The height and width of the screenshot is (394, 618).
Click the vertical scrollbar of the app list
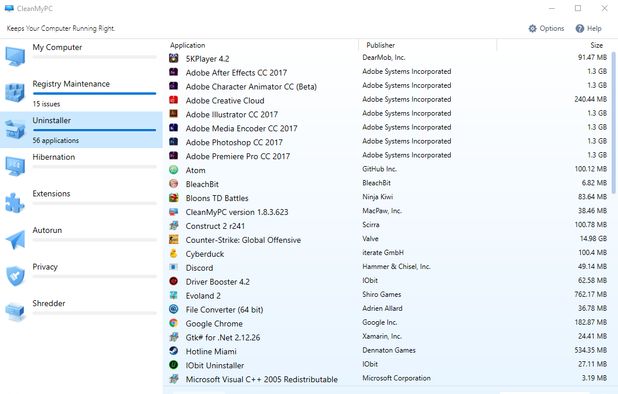pyautogui.click(x=614, y=123)
